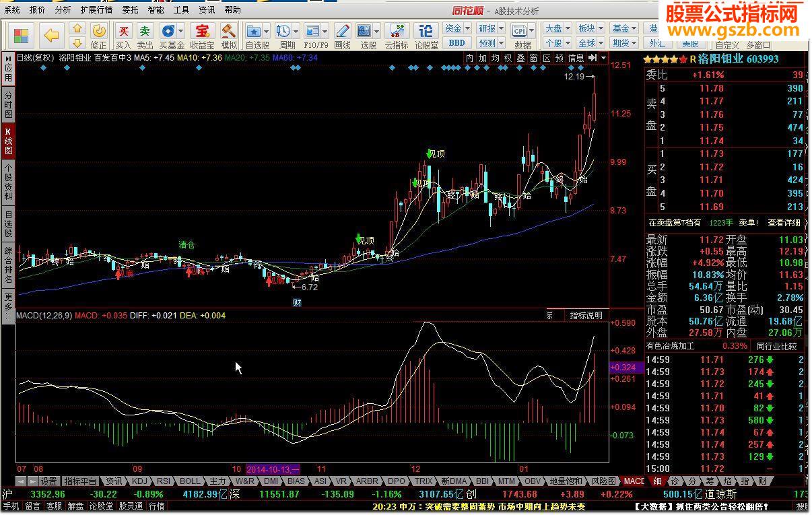
Task: Click the small up arrow page icon
Action: (77, 28)
